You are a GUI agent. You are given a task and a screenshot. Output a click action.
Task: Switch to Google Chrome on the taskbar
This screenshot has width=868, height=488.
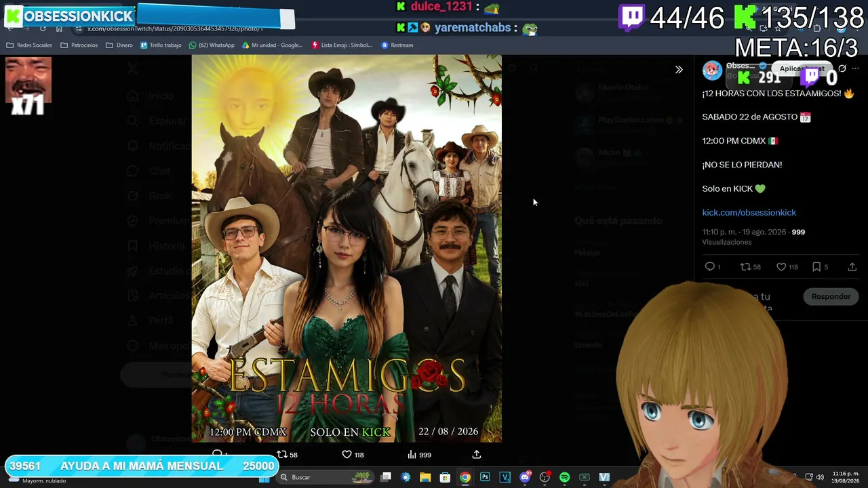pos(465,477)
